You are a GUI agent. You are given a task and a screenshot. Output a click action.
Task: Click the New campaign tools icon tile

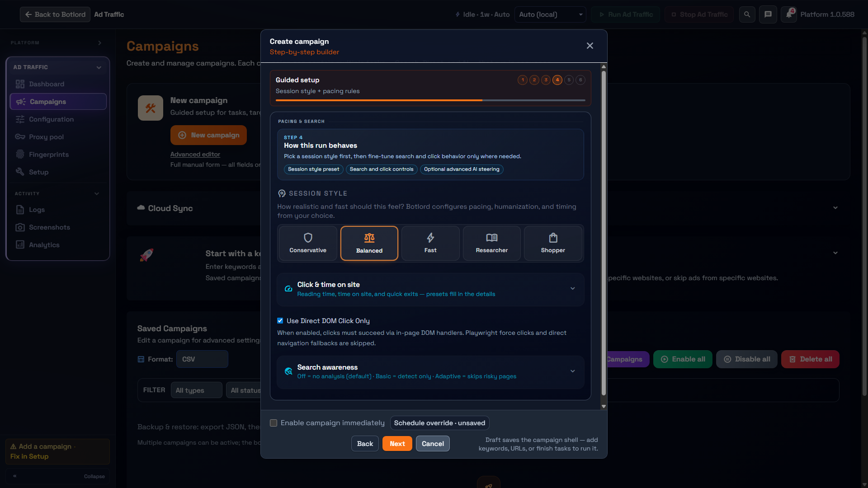pos(151,108)
